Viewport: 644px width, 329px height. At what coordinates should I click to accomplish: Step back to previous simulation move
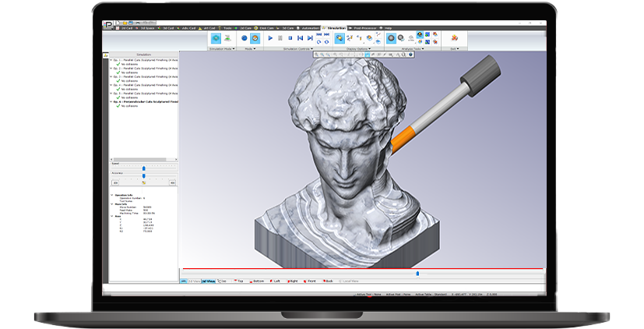coord(301,38)
